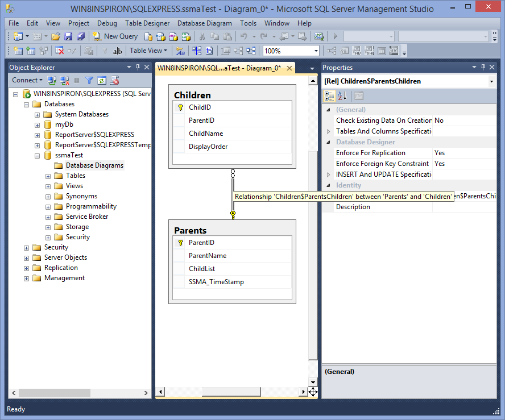Open the Database Diagram menu
Screen dimensions: 505x420
[x=205, y=23]
